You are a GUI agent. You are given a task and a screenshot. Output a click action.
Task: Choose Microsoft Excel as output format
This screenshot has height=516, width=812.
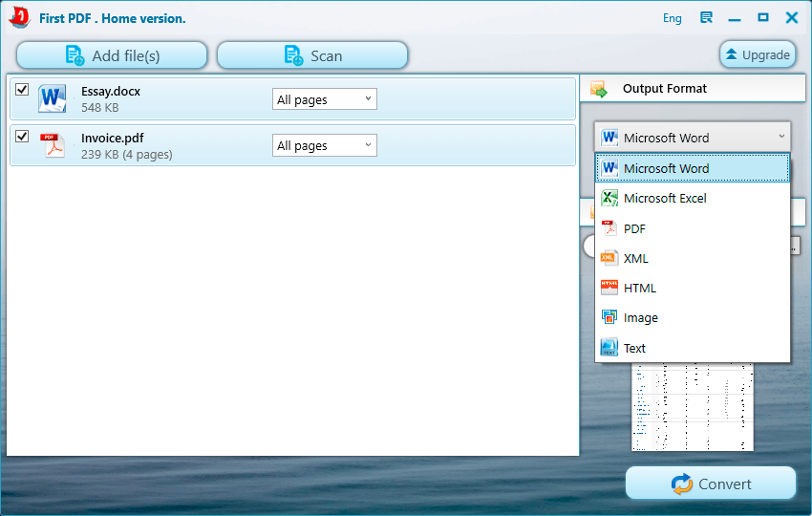(693, 198)
